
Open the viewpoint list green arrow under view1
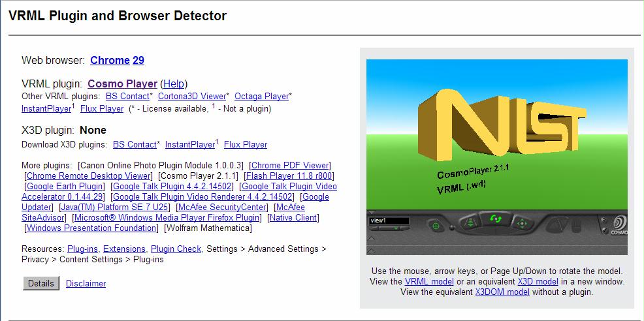coord(396,228)
